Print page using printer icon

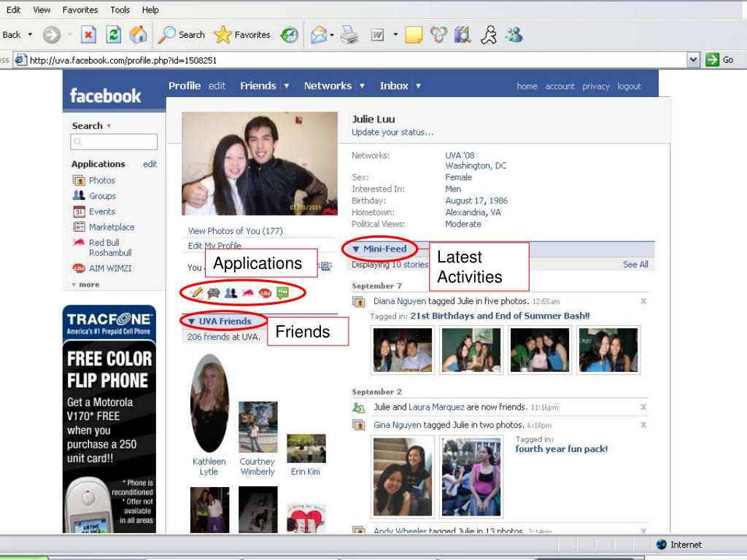point(349,35)
